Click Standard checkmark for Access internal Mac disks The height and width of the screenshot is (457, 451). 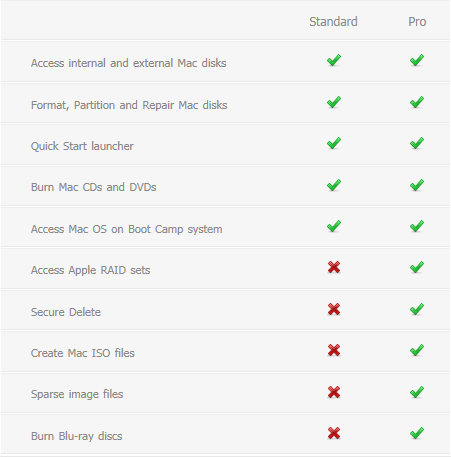334,60
